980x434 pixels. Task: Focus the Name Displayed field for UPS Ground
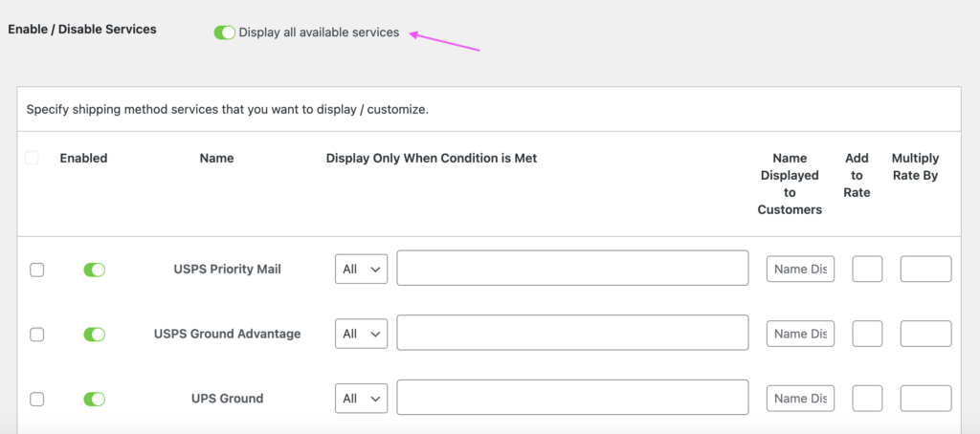point(800,399)
